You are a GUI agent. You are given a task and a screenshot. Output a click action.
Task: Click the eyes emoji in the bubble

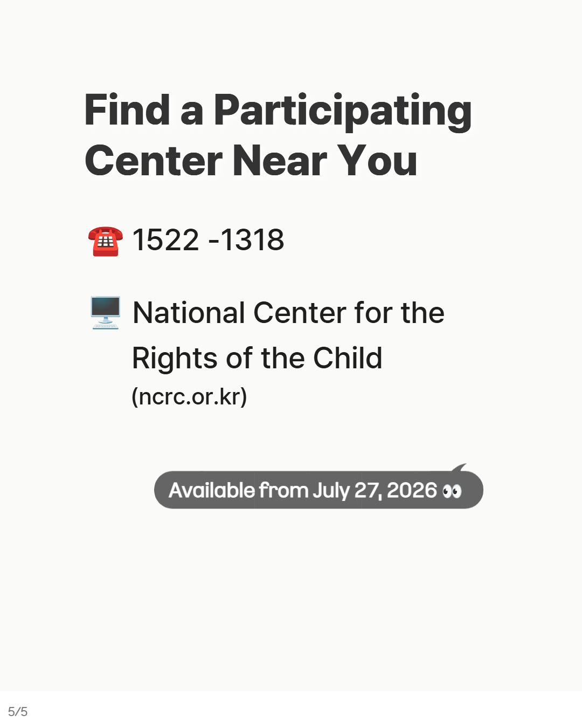pyautogui.click(x=452, y=491)
